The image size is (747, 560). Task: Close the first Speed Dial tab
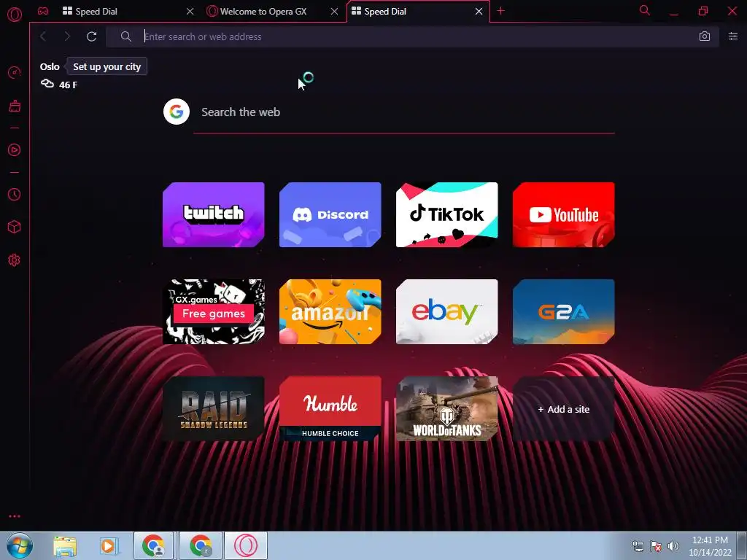point(190,12)
